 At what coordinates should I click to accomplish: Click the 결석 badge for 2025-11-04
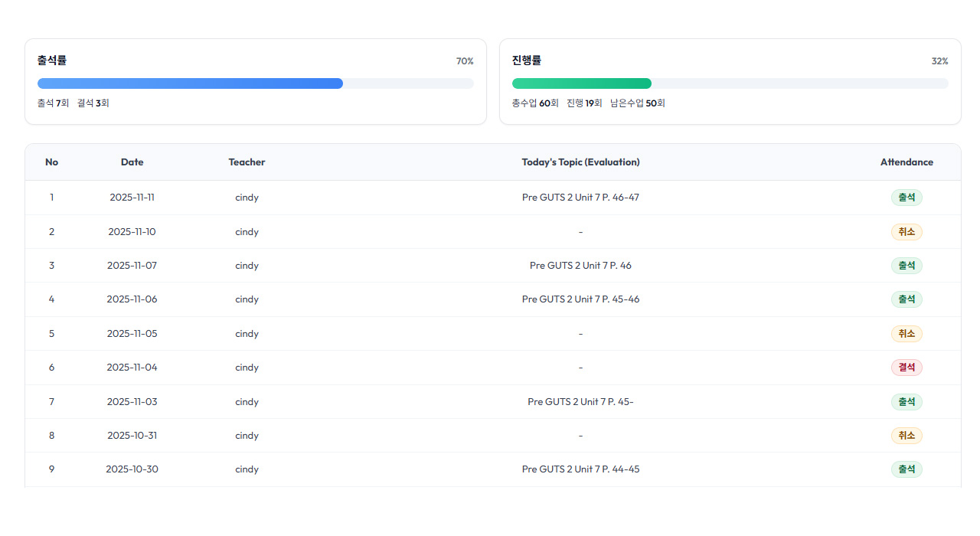tap(906, 368)
